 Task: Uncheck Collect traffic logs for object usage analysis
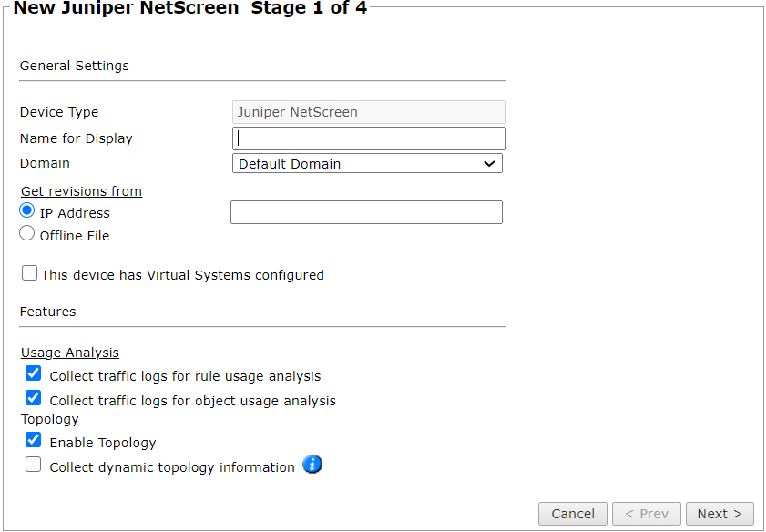pos(33,397)
